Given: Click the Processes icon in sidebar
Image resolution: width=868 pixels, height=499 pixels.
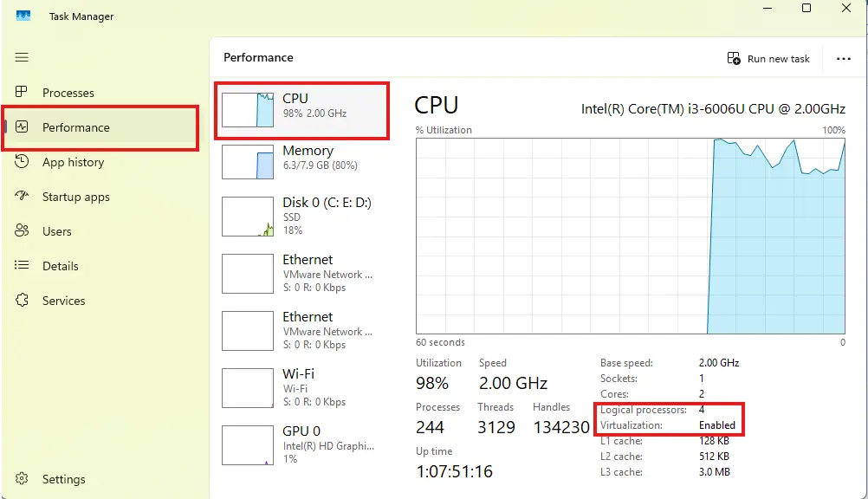Looking at the screenshot, I should click(x=23, y=93).
